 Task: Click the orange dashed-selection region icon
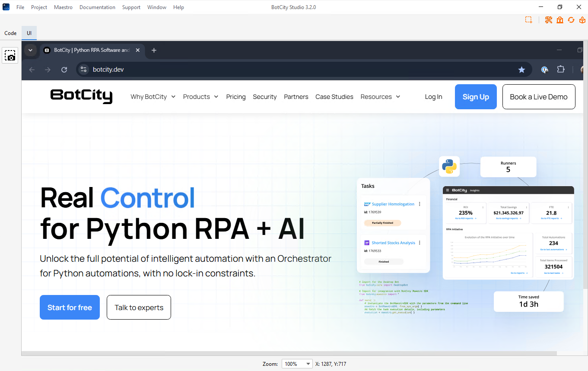pyautogui.click(x=528, y=20)
